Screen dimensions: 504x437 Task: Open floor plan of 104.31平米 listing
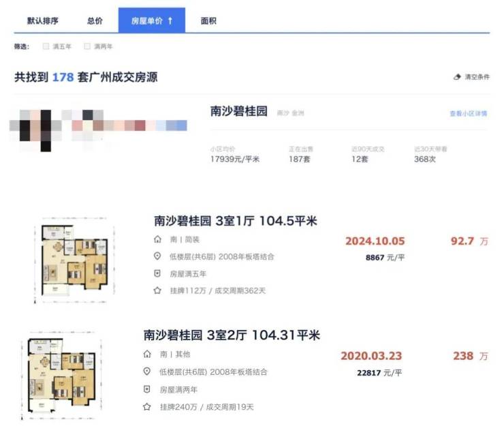(62, 375)
